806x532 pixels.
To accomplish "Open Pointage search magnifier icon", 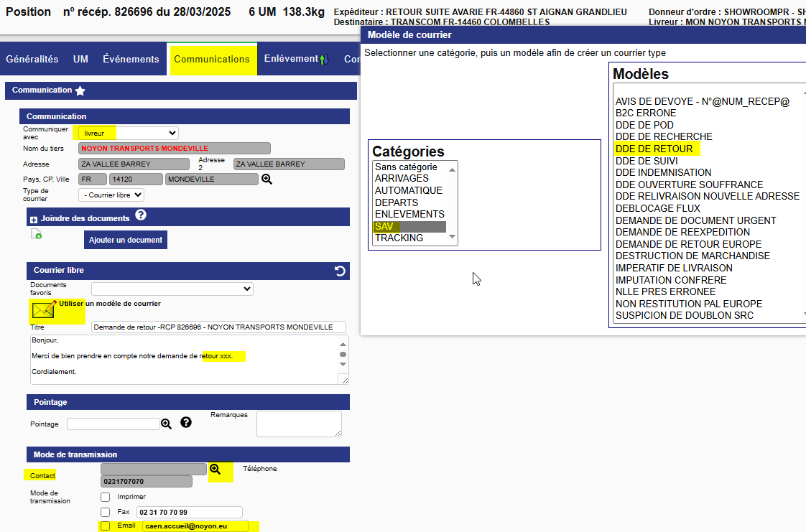I will coord(166,424).
